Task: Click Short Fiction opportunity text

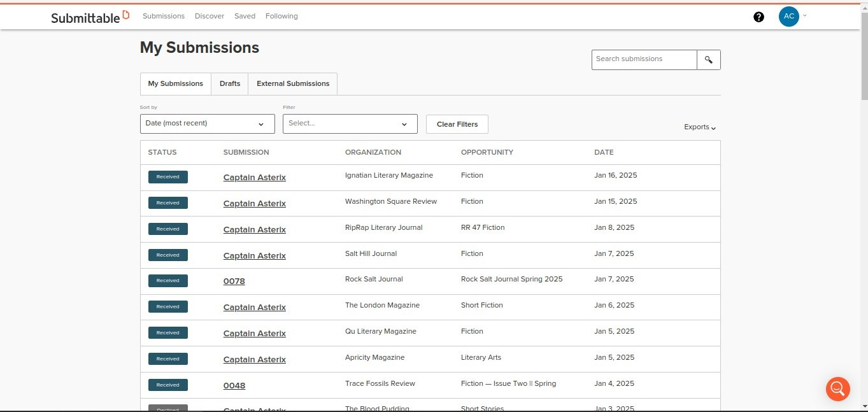Action: (482, 306)
